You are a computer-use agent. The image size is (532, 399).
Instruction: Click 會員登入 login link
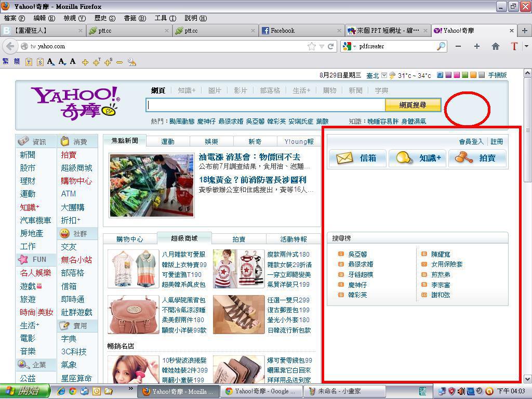(x=471, y=142)
